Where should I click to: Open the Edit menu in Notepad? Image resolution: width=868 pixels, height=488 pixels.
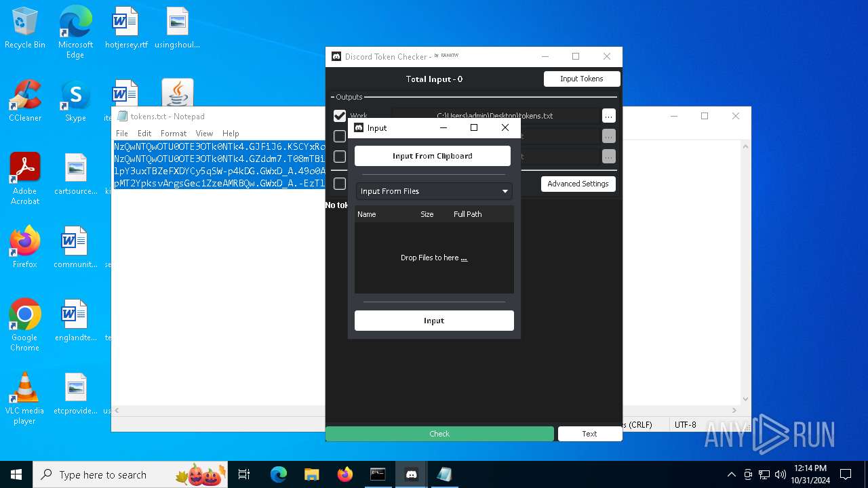[x=144, y=134]
